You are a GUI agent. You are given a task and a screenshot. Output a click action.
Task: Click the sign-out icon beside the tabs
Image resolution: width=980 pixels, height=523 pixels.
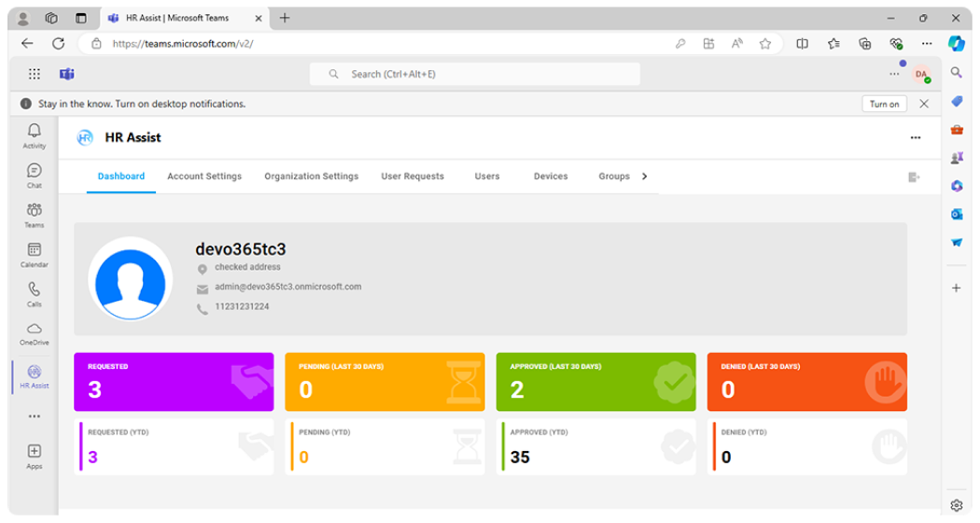coord(914,177)
